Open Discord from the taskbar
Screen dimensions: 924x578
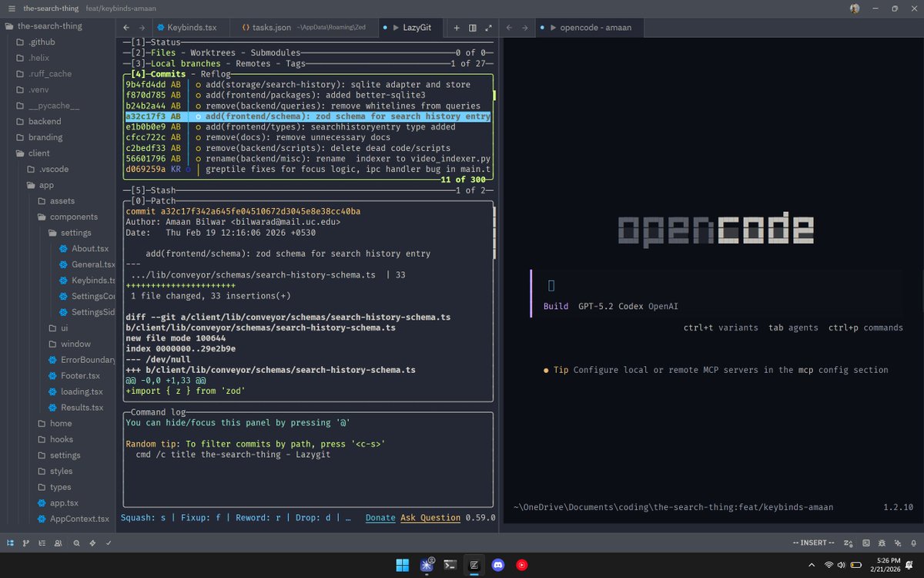tap(497, 565)
